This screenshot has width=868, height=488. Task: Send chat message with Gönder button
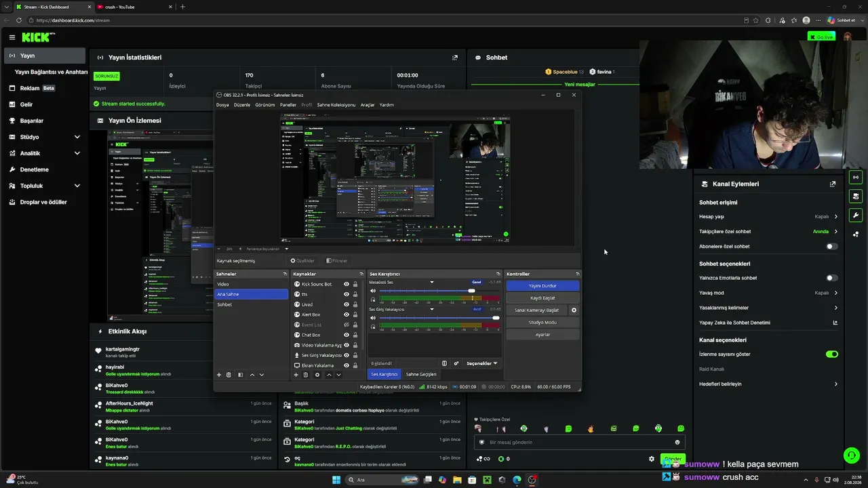pos(673,459)
